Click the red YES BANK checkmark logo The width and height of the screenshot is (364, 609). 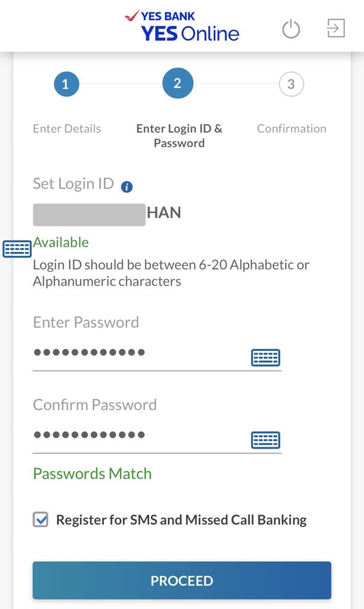point(131,15)
